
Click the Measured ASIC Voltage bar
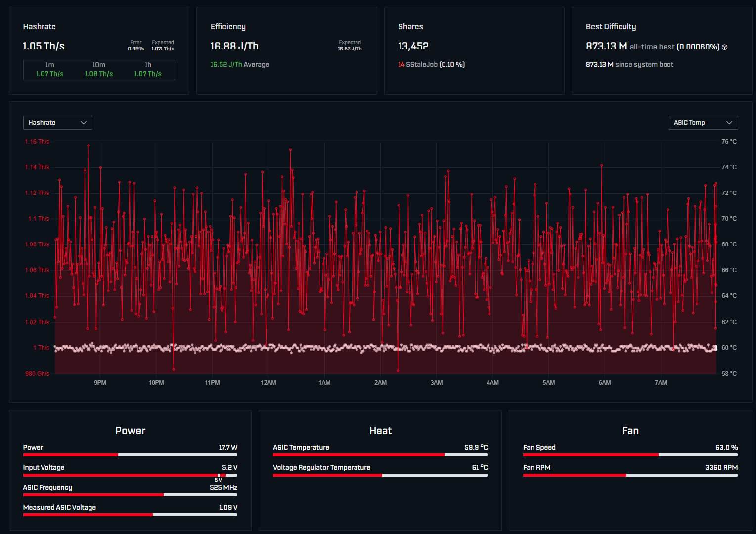pos(130,515)
